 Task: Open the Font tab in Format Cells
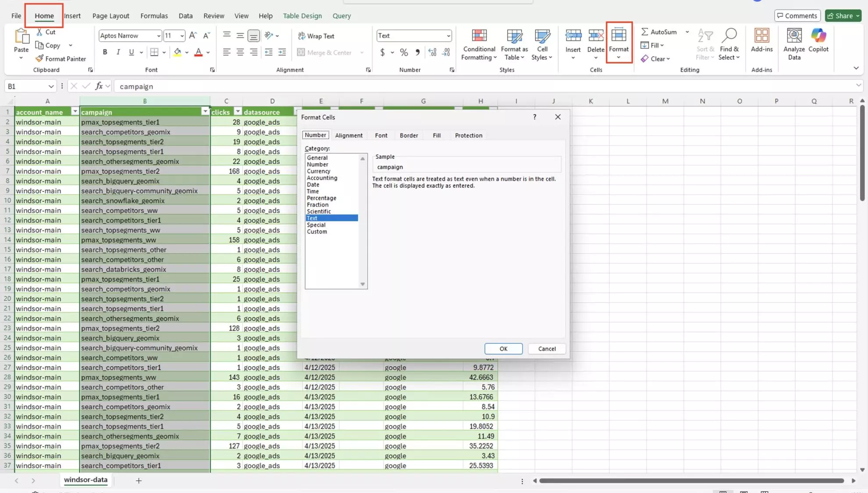[x=381, y=135]
